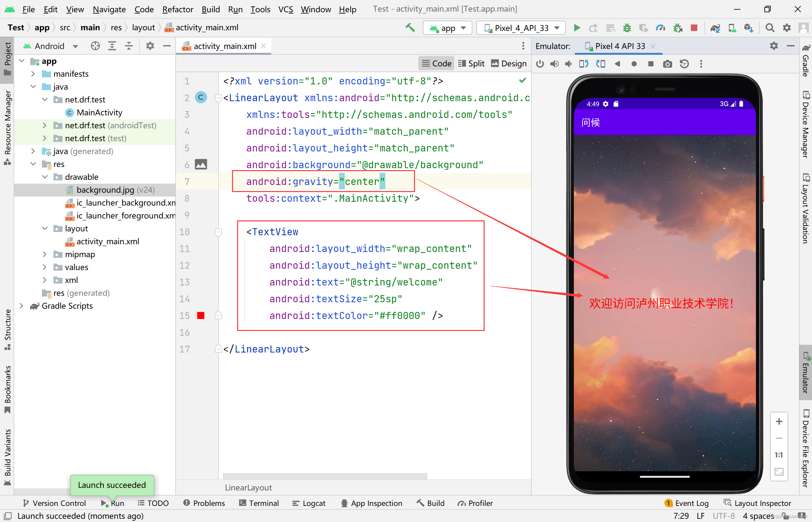Screen dimensions: 812x522
Task: Open the Search Everywhere magnifier
Action: click(x=770, y=28)
